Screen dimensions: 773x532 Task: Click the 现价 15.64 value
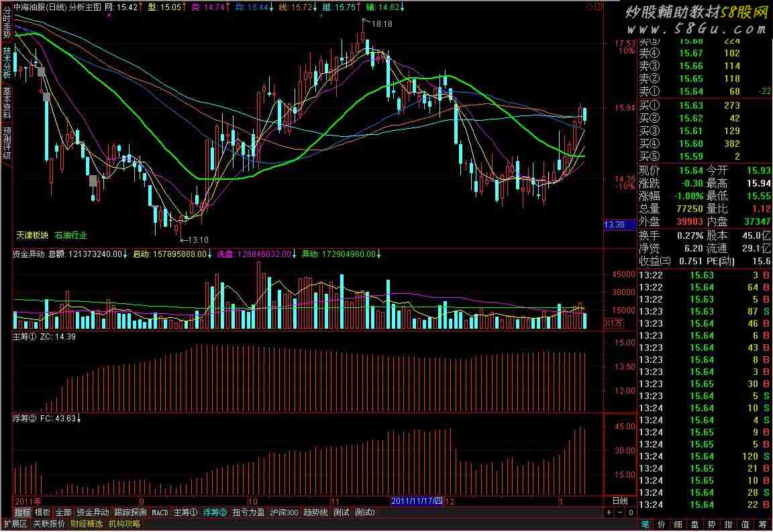(690, 170)
